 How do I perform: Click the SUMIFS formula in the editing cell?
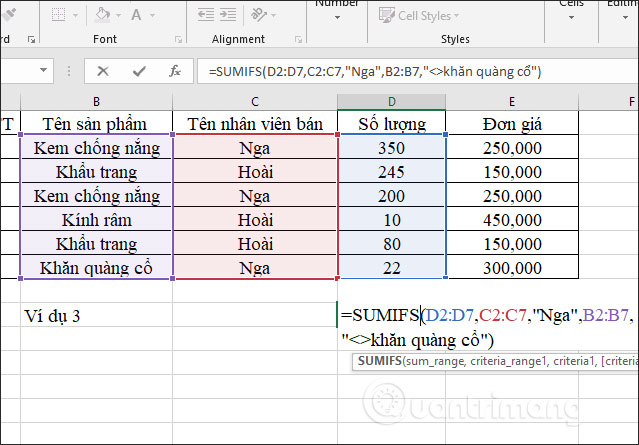[x=488, y=327]
